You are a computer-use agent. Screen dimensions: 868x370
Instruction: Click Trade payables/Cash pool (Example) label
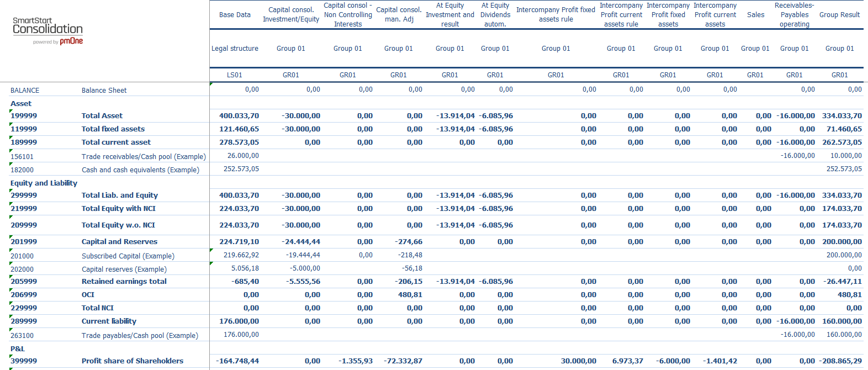click(140, 336)
